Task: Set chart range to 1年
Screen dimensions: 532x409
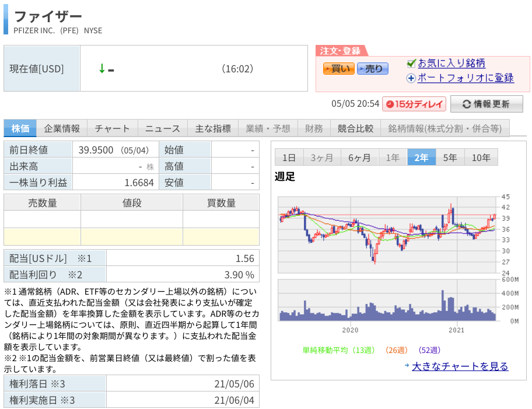Action: (x=393, y=158)
